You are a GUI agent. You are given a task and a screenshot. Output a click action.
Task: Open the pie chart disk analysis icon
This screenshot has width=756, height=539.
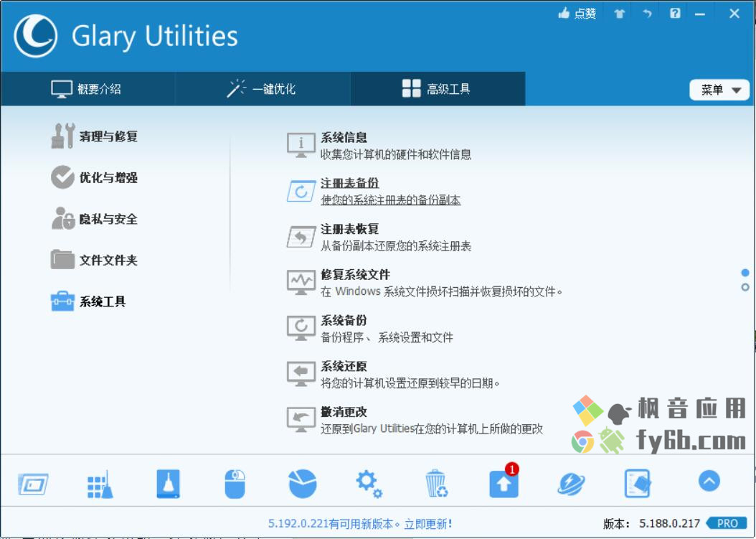tap(303, 484)
